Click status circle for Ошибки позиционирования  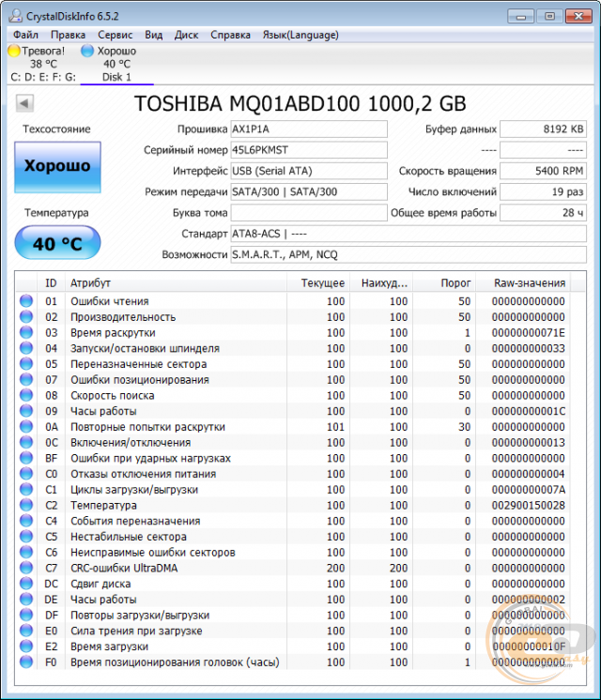[26, 379]
